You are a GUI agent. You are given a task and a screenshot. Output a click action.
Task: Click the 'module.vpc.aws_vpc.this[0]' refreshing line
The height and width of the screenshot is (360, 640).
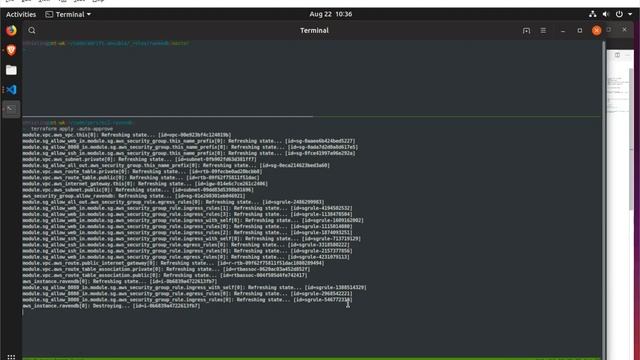click(x=127, y=135)
